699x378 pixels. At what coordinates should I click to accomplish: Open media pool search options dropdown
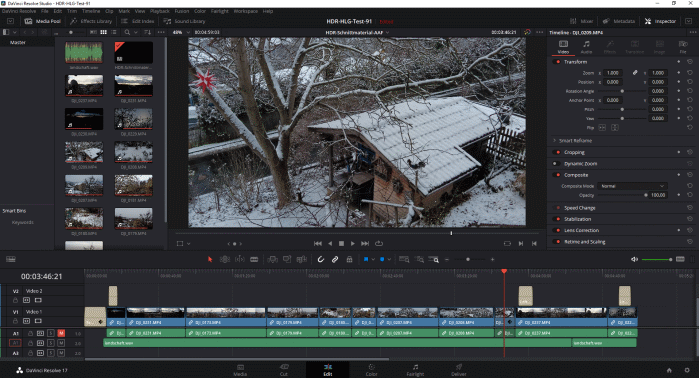(136, 33)
